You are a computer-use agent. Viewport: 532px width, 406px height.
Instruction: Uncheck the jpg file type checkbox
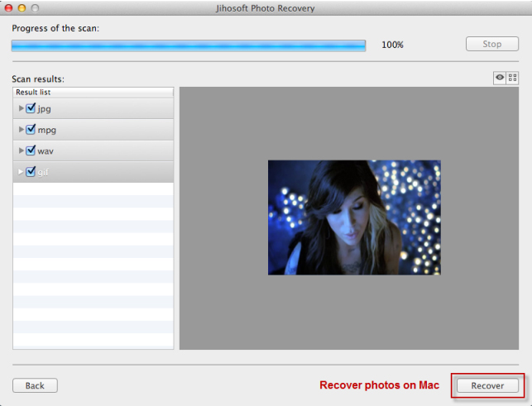point(31,108)
